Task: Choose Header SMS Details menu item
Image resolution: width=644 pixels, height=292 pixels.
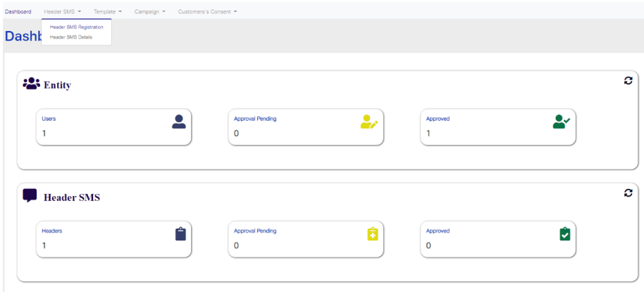Action: (71, 37)
